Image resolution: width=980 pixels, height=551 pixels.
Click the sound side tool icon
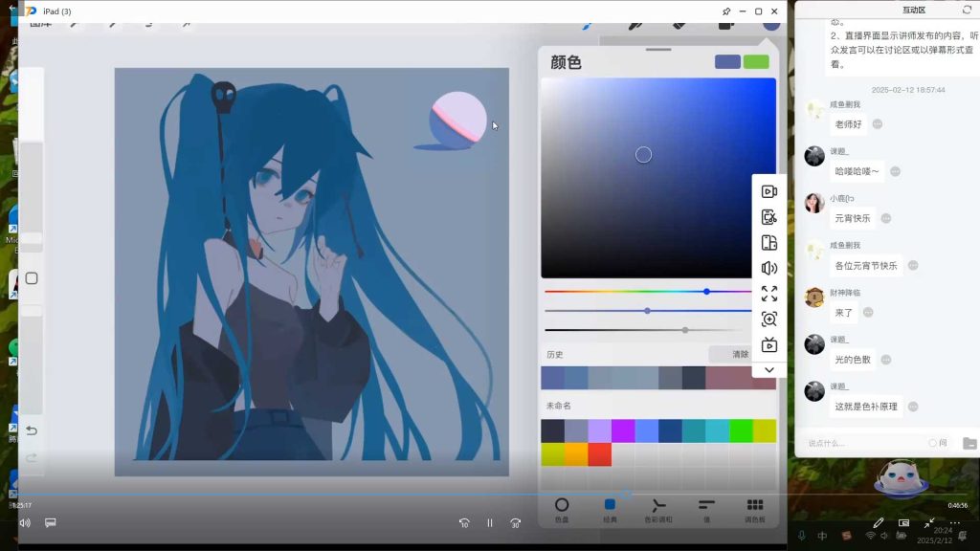click(x=769, y=269)
